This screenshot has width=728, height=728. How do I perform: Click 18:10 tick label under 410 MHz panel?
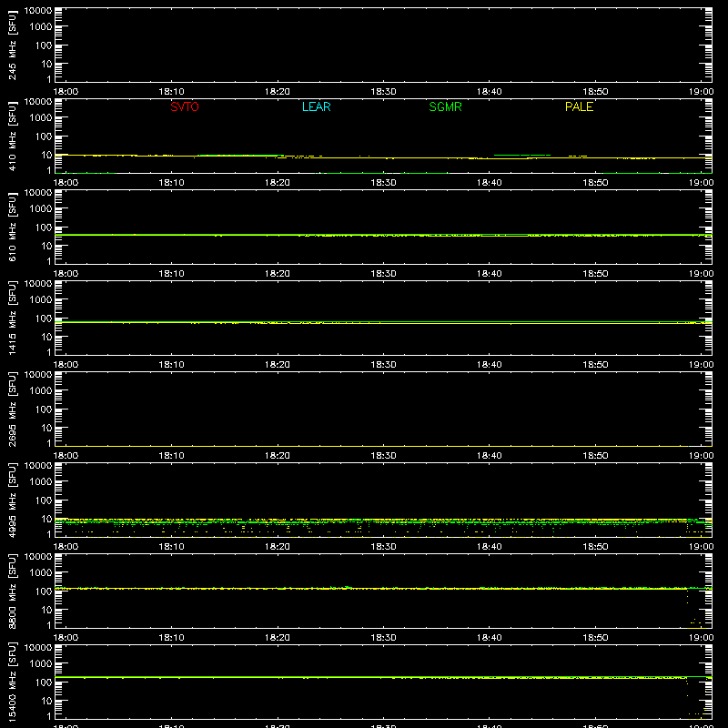[x=171, y=183]
